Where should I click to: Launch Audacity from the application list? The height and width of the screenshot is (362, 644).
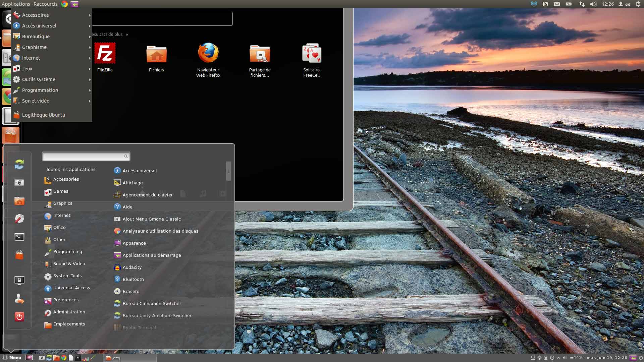coord(132,267)
